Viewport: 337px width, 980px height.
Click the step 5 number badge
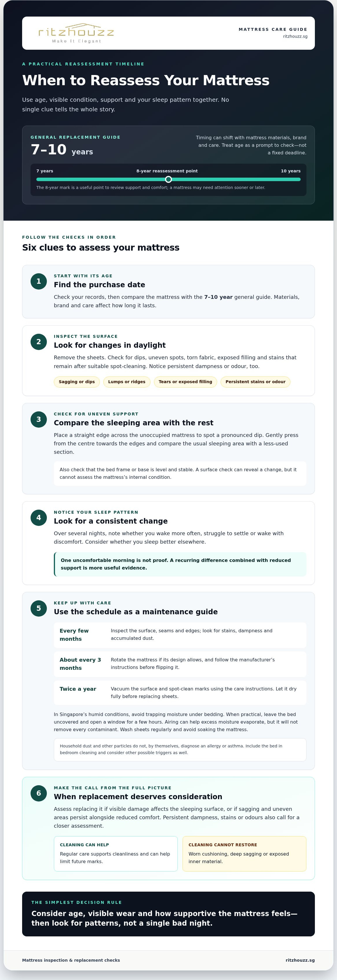click(x=38, y=608)
